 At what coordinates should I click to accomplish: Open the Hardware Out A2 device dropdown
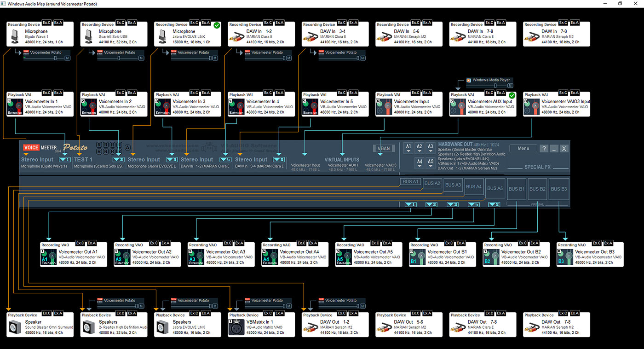pos(419,148)
